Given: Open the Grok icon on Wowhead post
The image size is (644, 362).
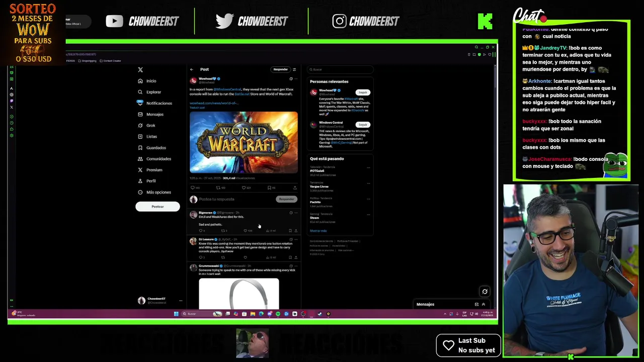Looking at the screenshot, I should 291,79.
